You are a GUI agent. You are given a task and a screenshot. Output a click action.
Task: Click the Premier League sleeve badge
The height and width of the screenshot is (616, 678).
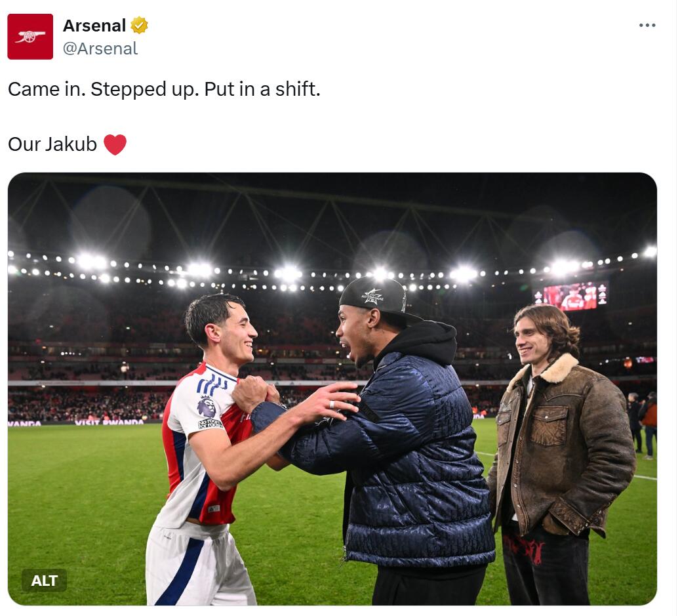click(x=207, y=407)
